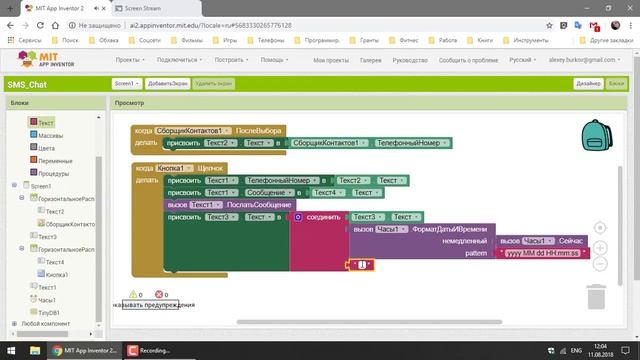Screen dimensions: 640x360
Task: Bookmark this page with the star icon
Action: pos(549,25)
